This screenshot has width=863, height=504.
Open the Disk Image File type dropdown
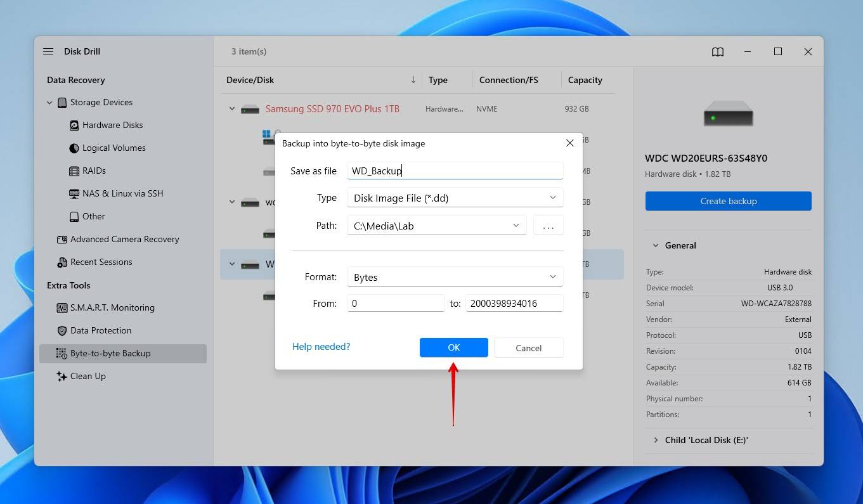coord(552,197)
